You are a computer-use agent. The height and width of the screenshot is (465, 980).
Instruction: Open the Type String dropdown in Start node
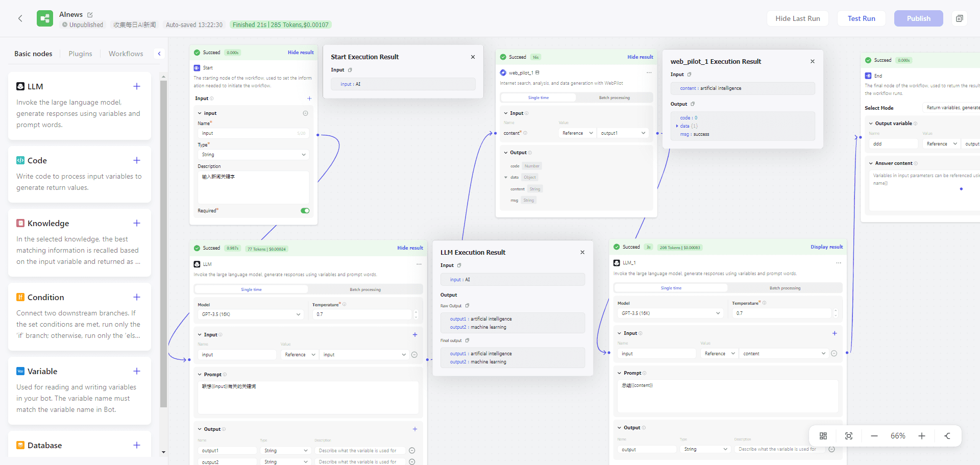(253, 155)
